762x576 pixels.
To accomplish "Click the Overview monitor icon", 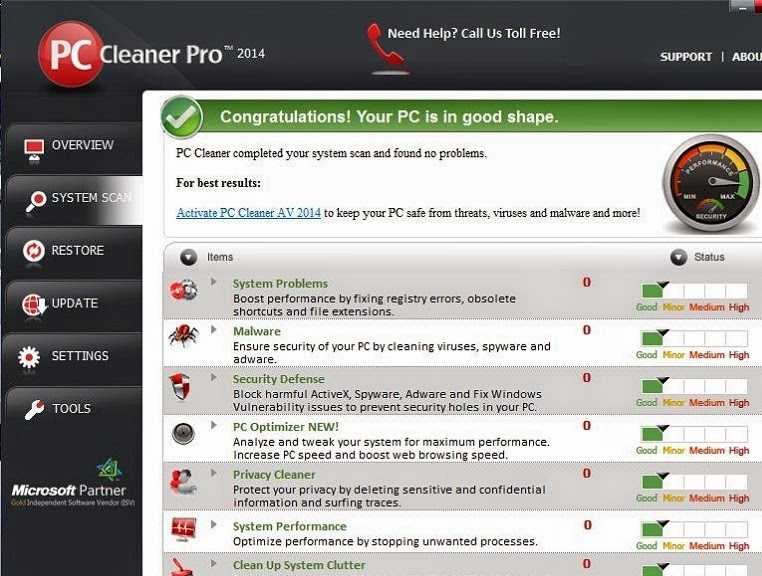I will (34, 150).
